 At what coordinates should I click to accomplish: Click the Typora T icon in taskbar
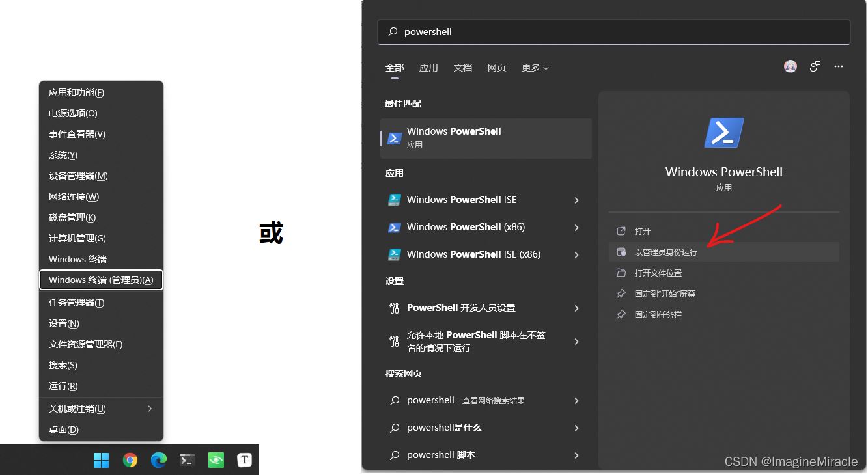pos(244,460)
